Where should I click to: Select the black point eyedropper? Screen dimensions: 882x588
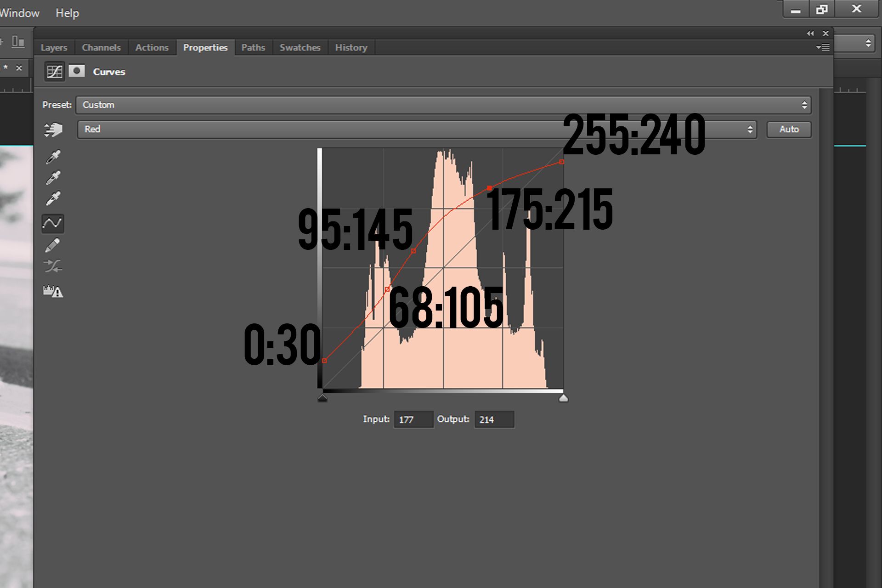click(53, 156)
